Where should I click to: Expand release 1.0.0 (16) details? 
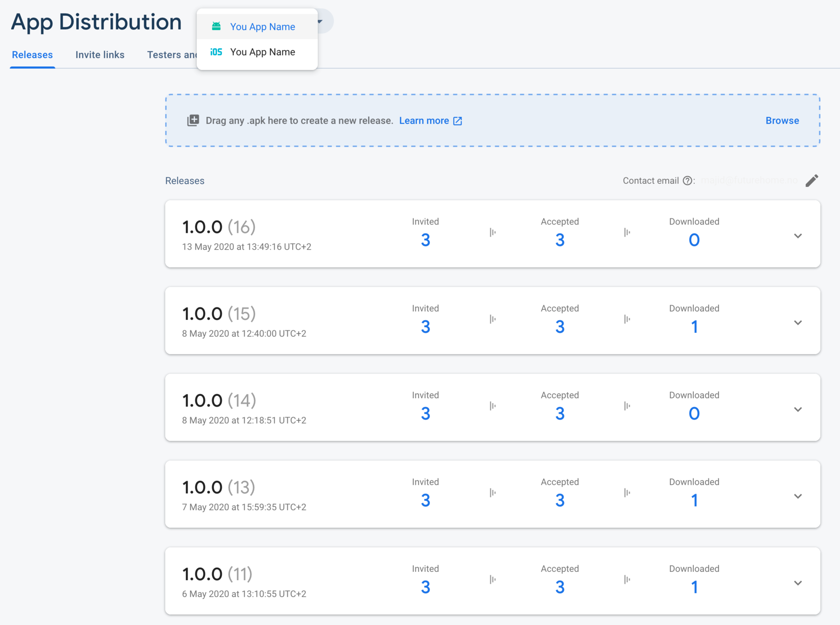[798, 236]
